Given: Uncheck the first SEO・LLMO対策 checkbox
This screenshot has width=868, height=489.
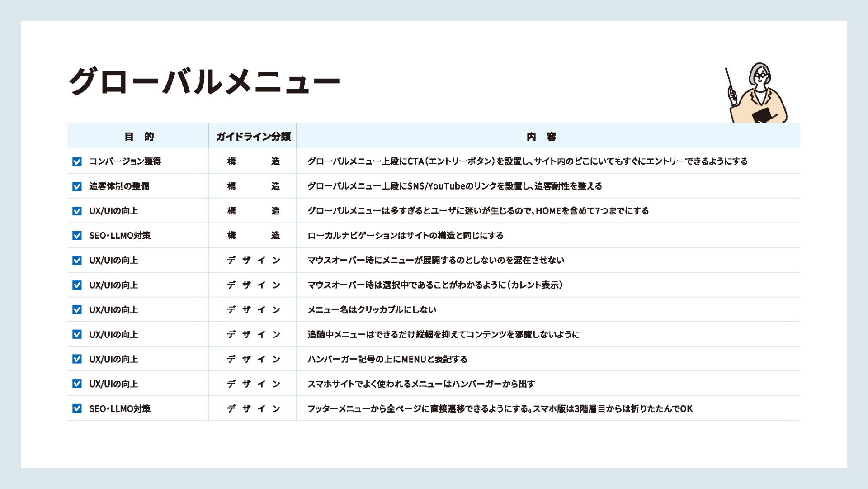Looking at the screenshot, I should [x=77, y=236].
